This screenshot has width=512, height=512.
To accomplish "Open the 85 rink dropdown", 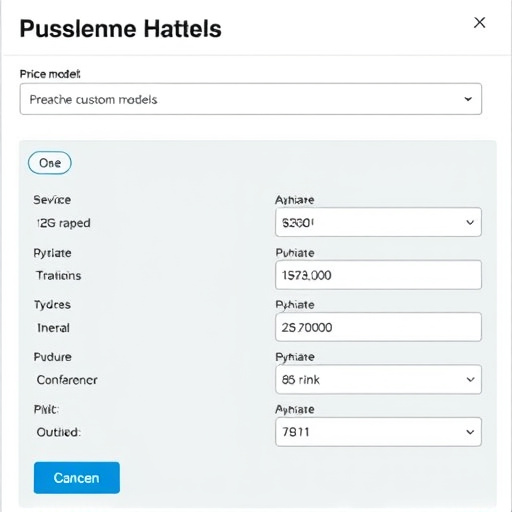I will [378, 379].
